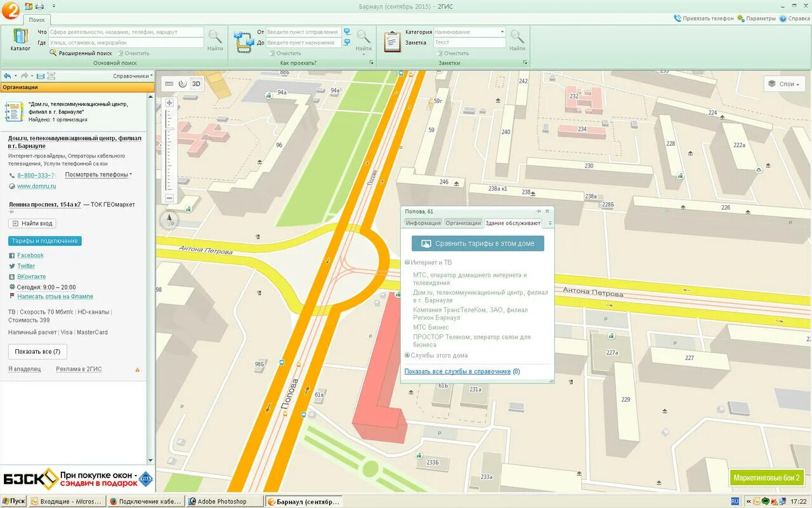Select the Поиск ribbon tab
812x508 pixels.
[37, 20]
